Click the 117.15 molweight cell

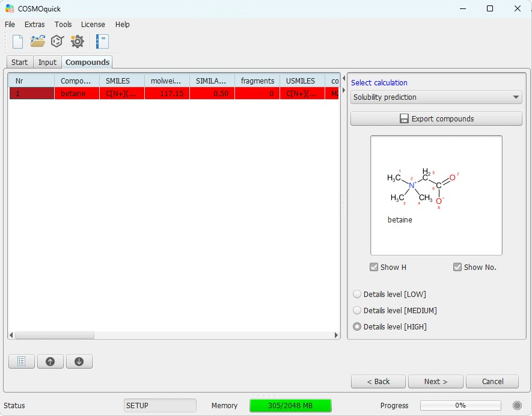(x=167, y=93)
